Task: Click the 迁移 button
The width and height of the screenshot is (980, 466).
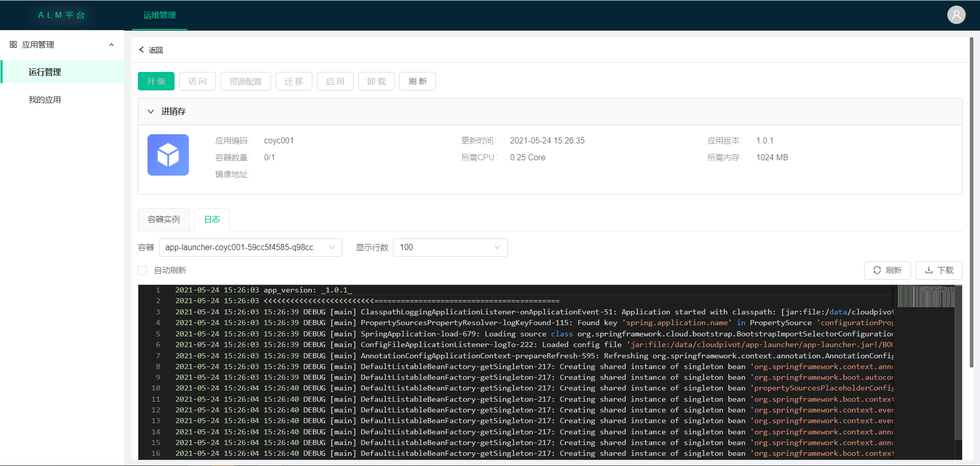Action: click(294, 81)
